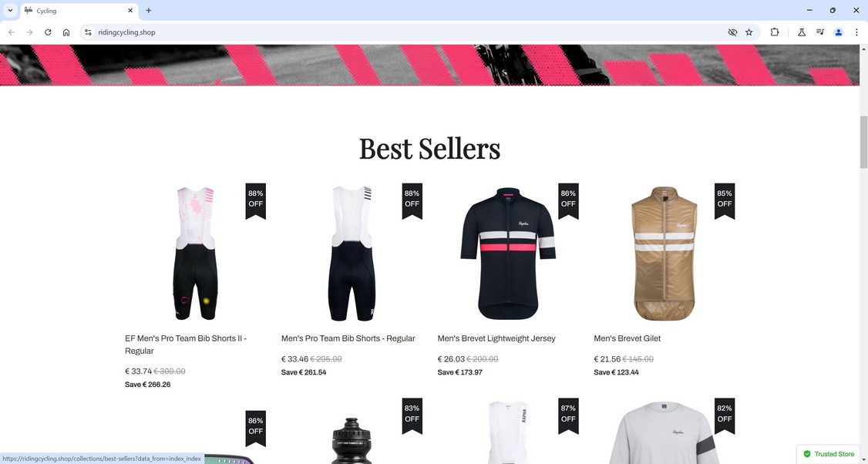Open Men's Brevet Lightweight Jersey link
Image resolution: width=868 pixels, height=464 pixels.
coord(496,338)
